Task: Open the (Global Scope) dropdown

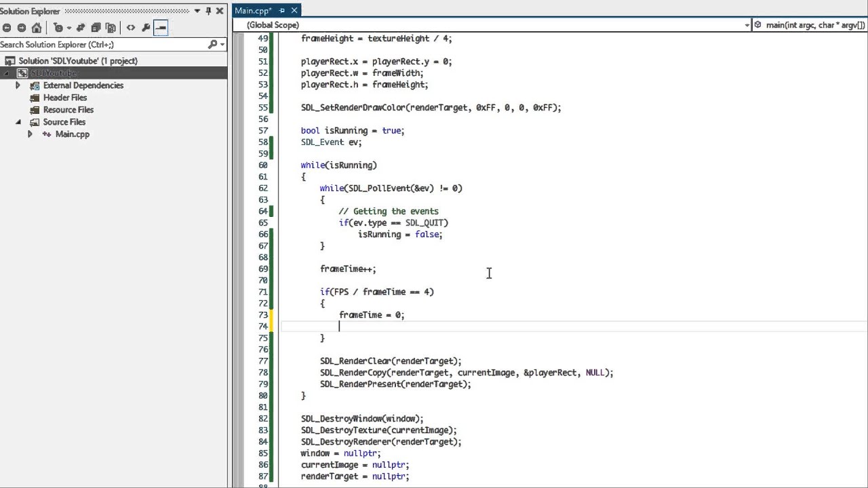Action: click(x=492, y=25)
